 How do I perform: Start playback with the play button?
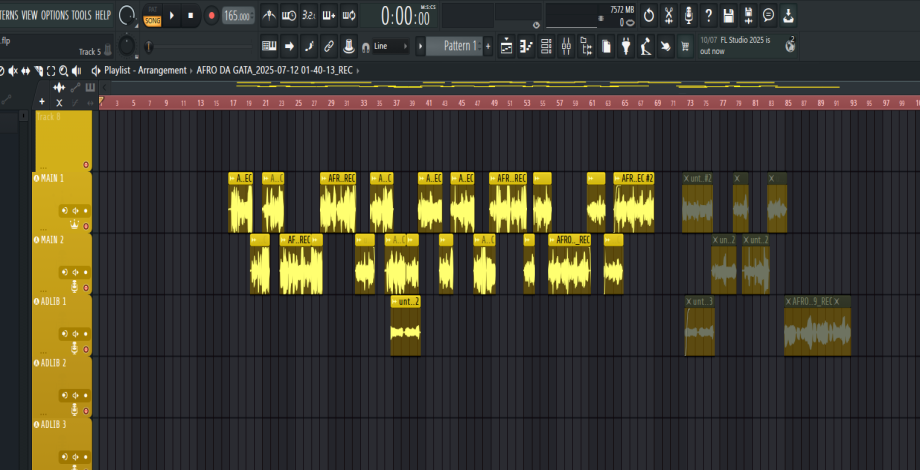tap(172, 16)
